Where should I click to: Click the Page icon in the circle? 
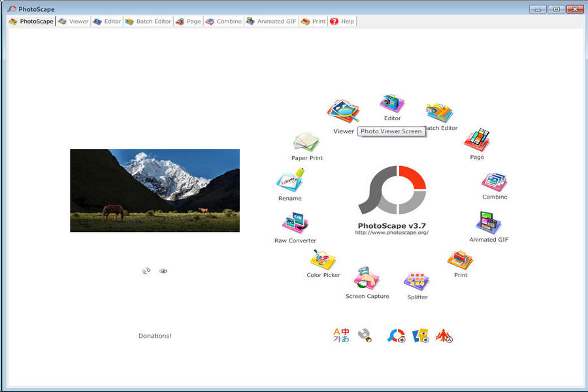[x=477, y=140]
